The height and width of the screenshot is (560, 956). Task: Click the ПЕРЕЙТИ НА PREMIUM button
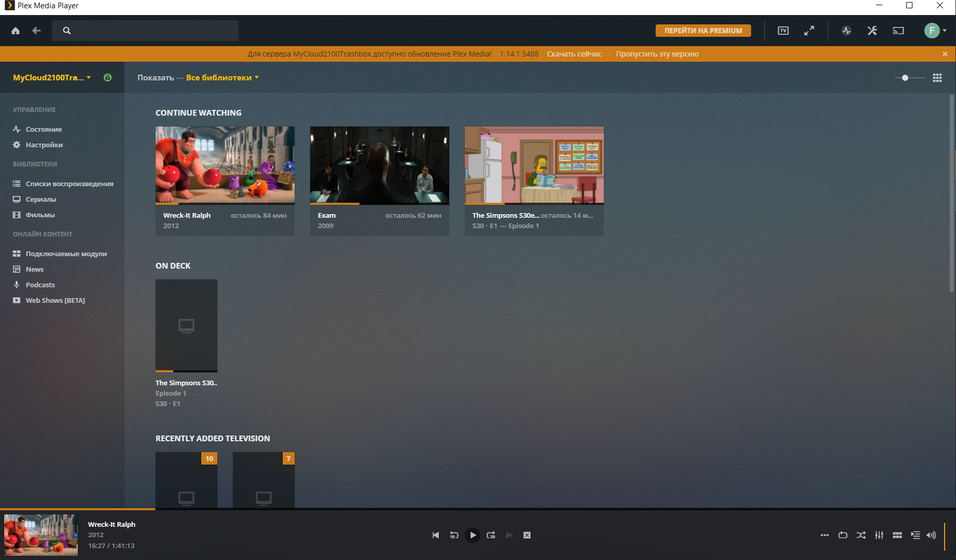(x=703, y=31)
